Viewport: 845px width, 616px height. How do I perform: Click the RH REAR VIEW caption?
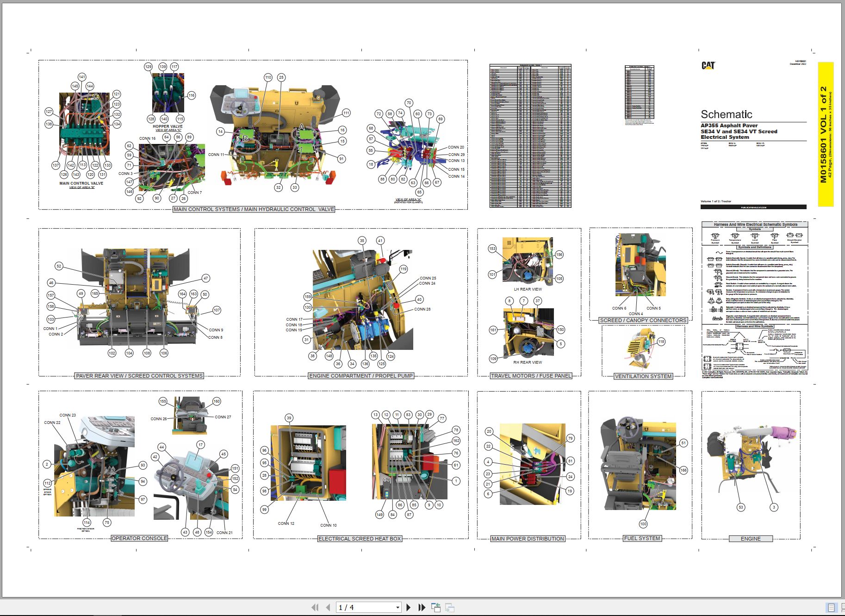point(528,362)
